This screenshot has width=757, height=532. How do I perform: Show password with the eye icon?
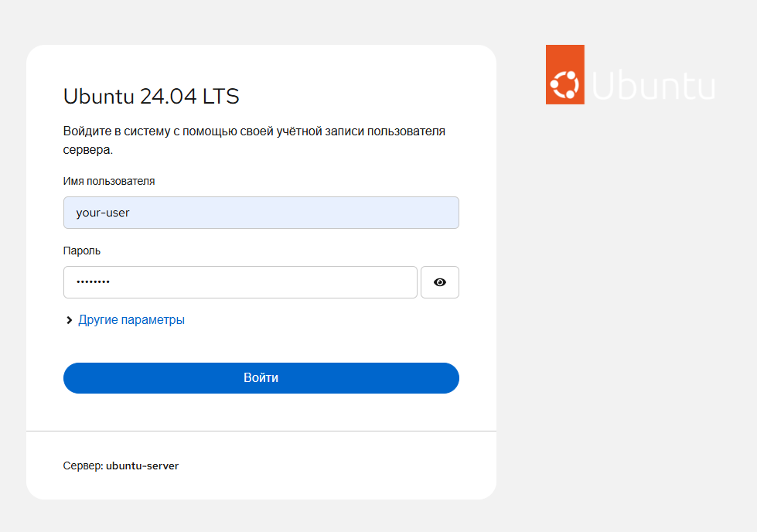tap(440, 282)
